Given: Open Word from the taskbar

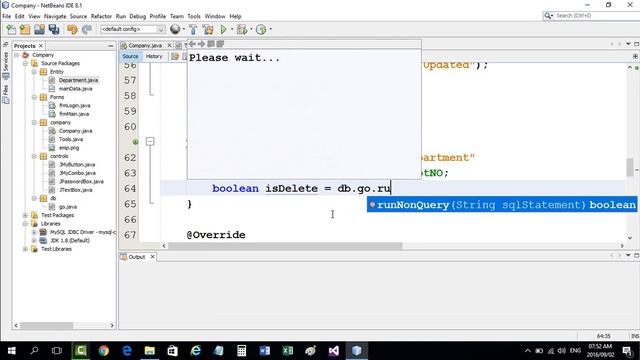Looking at the screenshot, I should click(x=264, y=351).
